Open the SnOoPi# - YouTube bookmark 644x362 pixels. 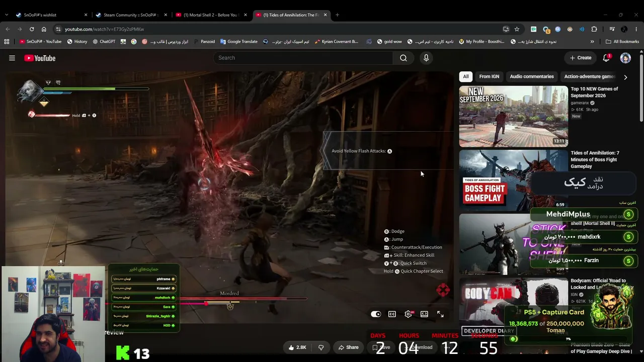click(x=41, y=42)
